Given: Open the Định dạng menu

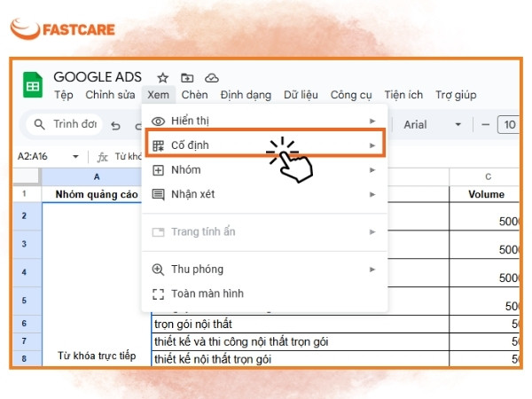Looking at the screenshot, I should tap(246, 95).
